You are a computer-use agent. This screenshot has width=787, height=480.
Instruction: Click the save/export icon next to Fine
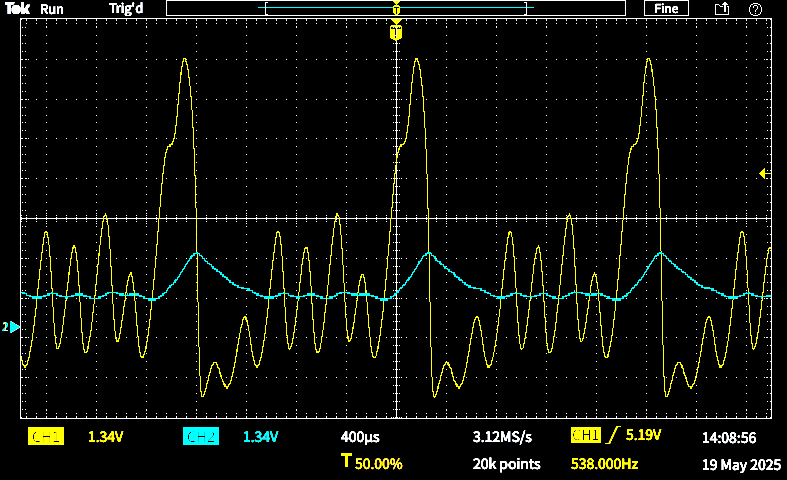721,9
